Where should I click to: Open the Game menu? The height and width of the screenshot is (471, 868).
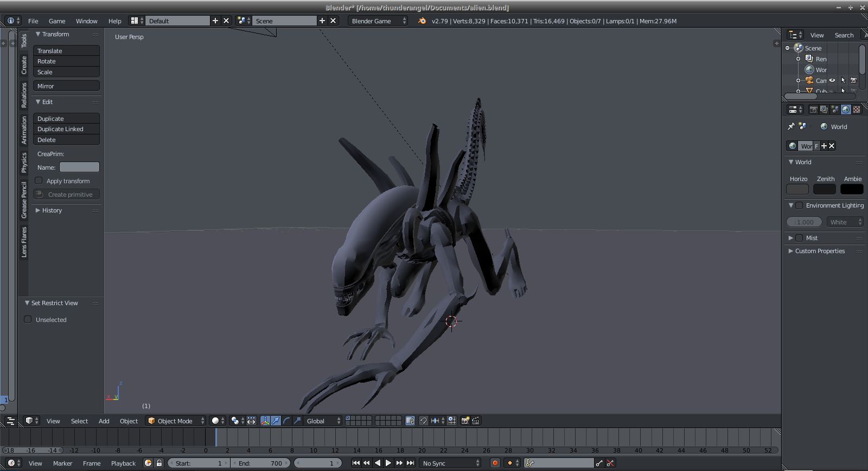(x=57, y=21)
